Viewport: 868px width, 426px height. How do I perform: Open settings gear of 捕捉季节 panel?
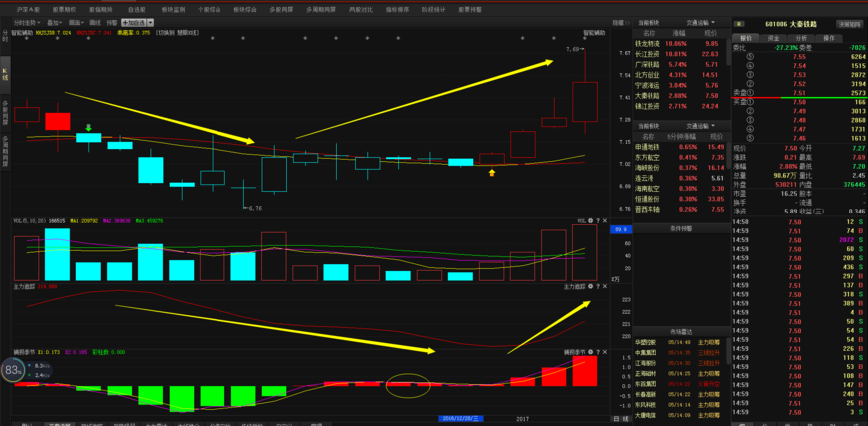point(590,352)
